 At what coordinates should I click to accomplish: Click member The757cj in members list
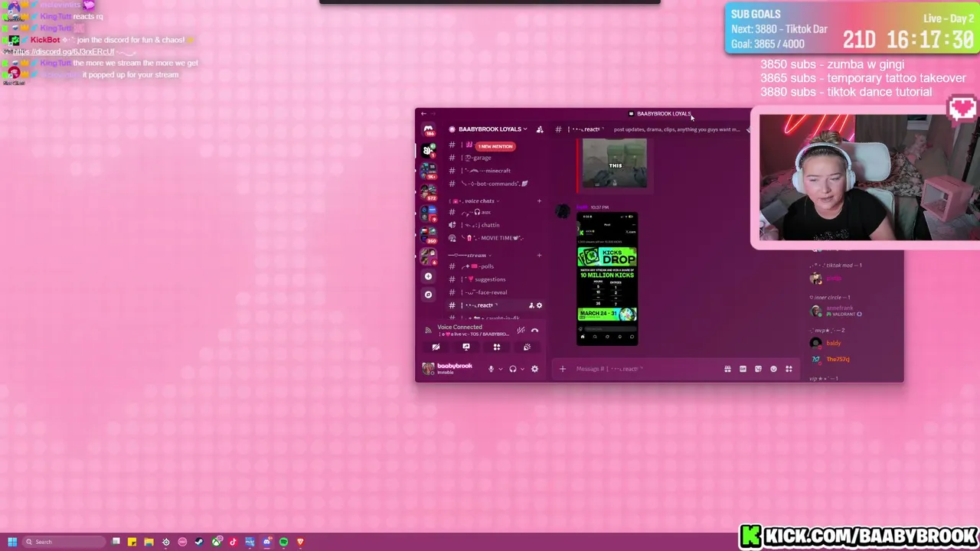(838, 359)
